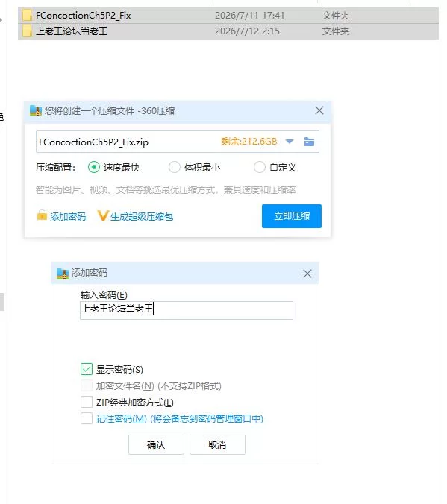Screen dimensions: 447x504
Task: Close the 360压缩 create archive dialog
Action: (x=319, y=110)
